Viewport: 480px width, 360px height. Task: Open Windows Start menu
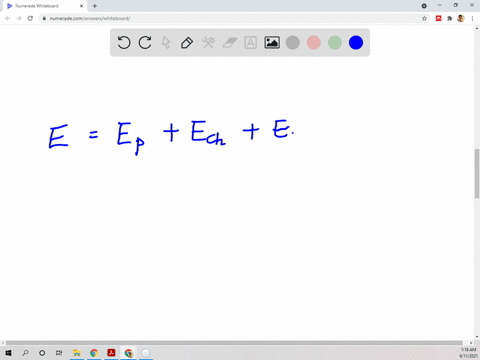(x=8, y=353)
